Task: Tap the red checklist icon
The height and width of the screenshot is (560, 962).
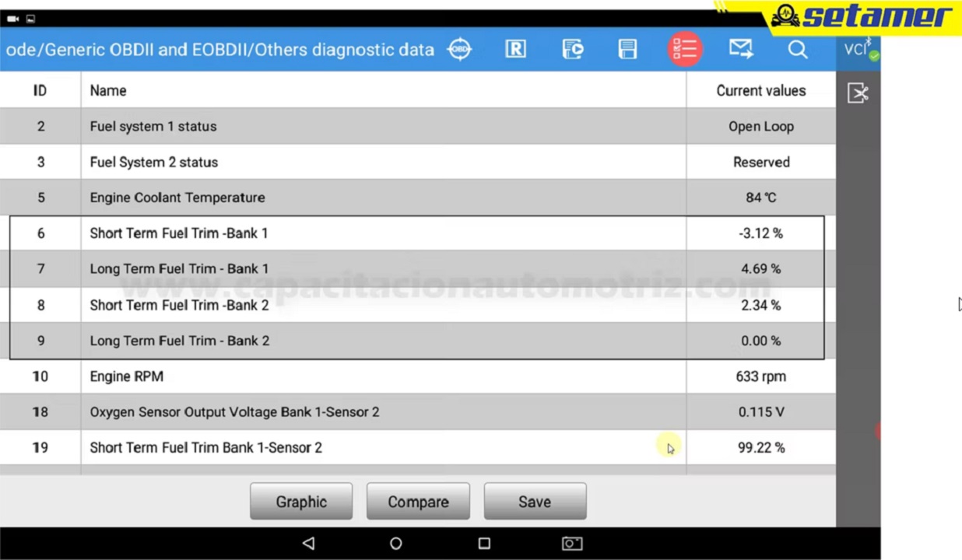Action: (685, 49)
